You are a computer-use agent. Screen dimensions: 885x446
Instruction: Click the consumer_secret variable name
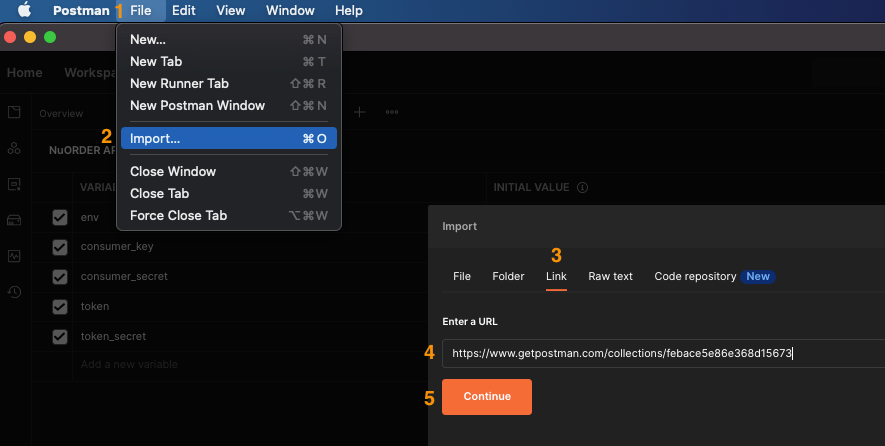point(124,277)
